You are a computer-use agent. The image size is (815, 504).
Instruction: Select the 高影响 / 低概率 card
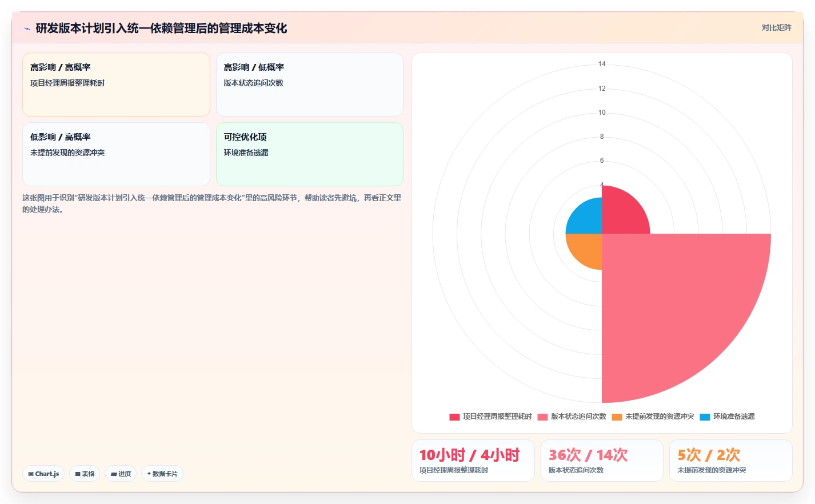pyautogui.click(x=310, y=85)
